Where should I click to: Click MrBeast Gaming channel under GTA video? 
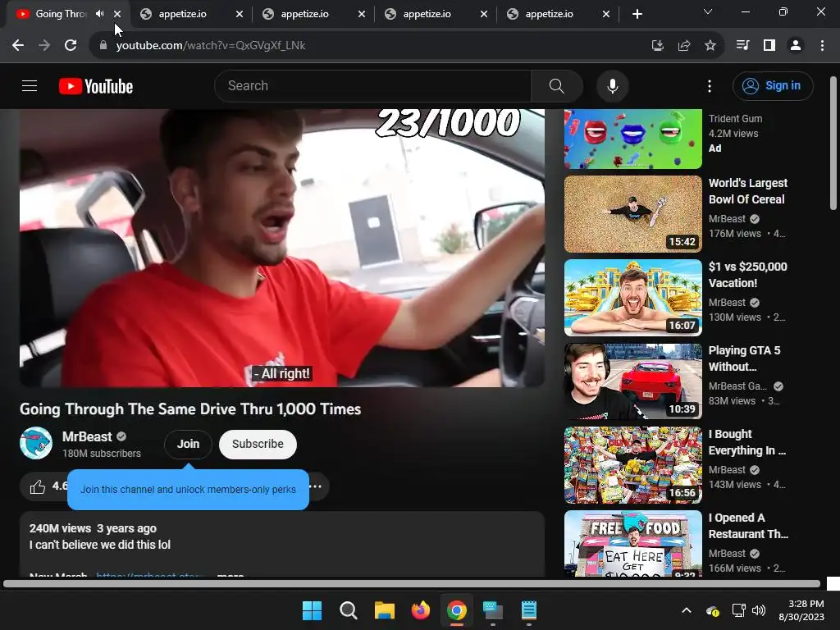point(737,386)
